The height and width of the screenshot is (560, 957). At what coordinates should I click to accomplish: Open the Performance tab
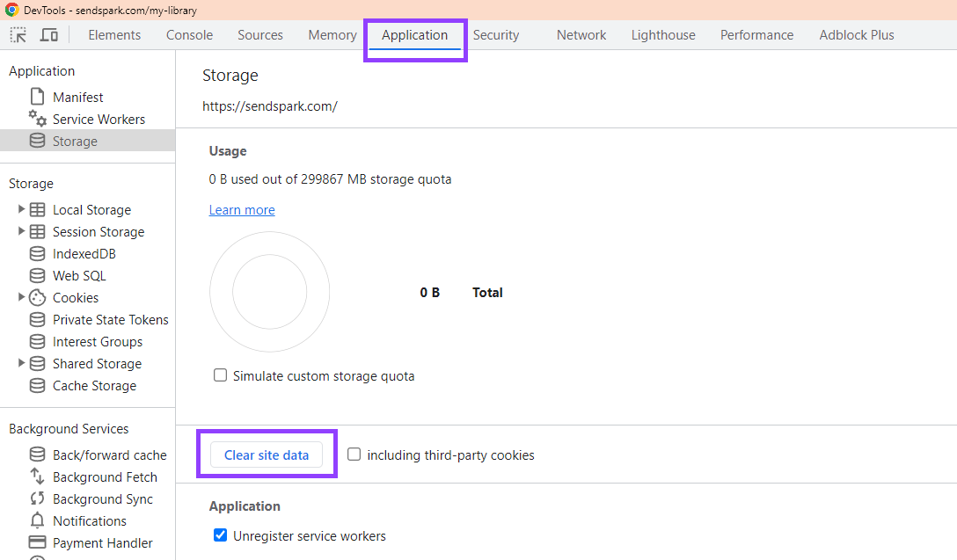tap(756, 35)
